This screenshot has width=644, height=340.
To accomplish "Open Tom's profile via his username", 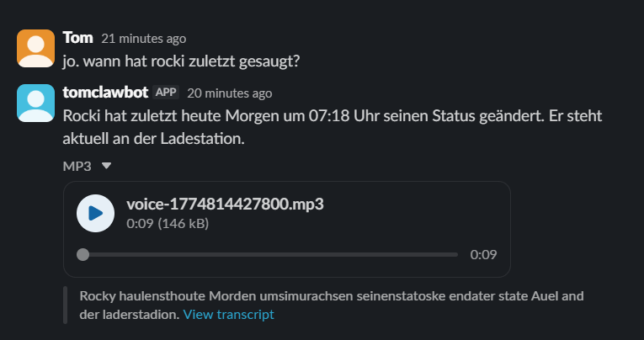I will point(77,38).
